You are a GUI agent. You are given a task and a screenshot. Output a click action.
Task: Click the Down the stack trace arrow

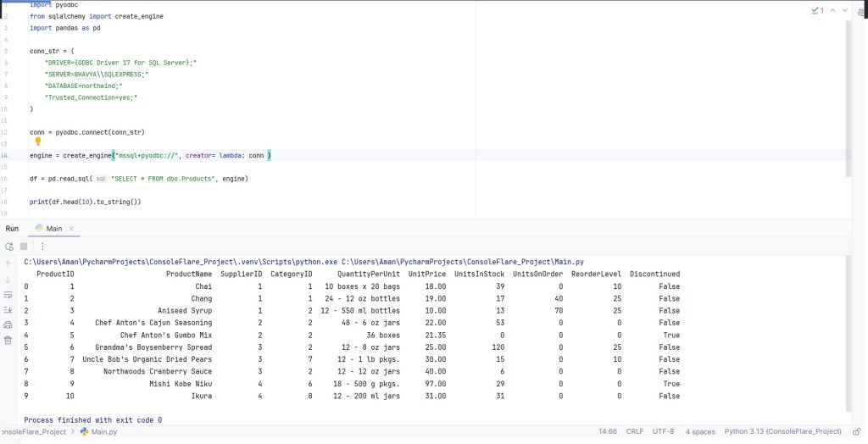8,280
